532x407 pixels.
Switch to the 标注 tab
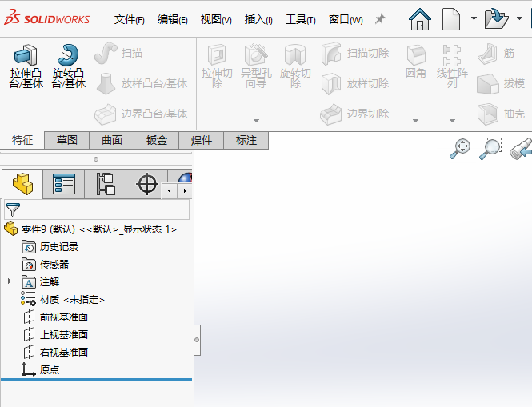pyautogui.click(x=246, y=140)
